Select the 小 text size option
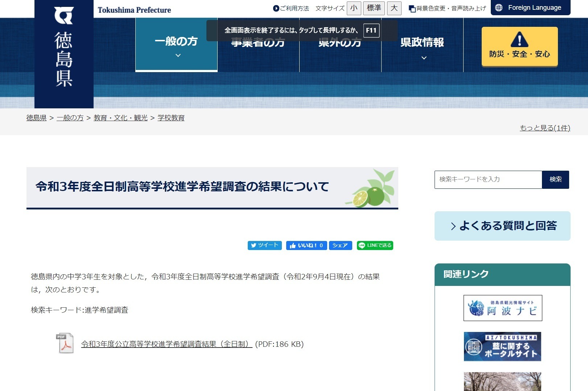The height and width of the screenshot is (391, 588). [x=354, y=8]
